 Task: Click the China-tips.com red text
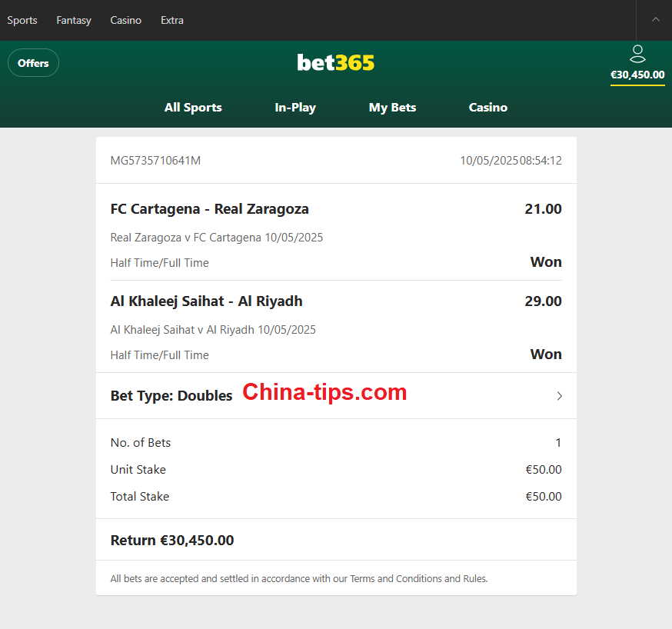tap(324, 392)
